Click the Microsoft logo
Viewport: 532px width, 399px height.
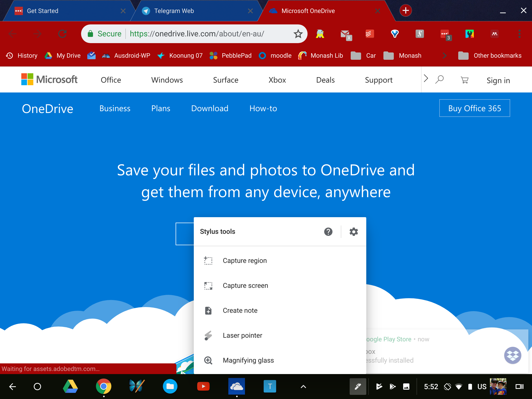pos(49,79)
